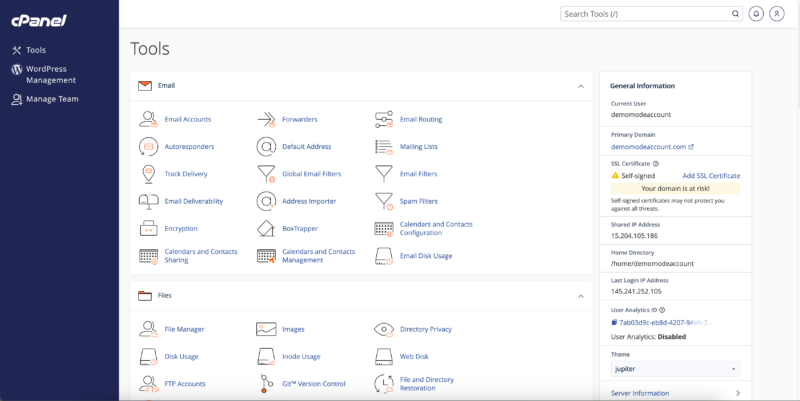800x401 pixels.
Task: Click the search magnifier icon
Action: (735, 14)
